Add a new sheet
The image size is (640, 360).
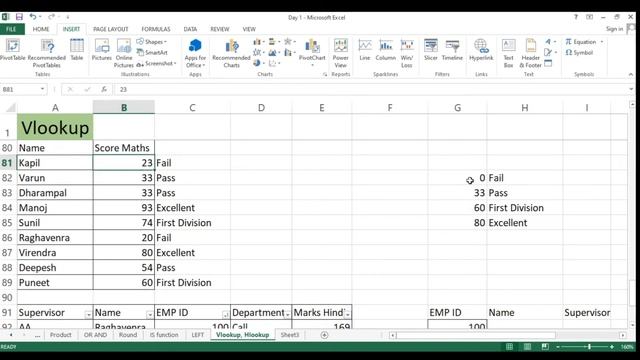324,335
